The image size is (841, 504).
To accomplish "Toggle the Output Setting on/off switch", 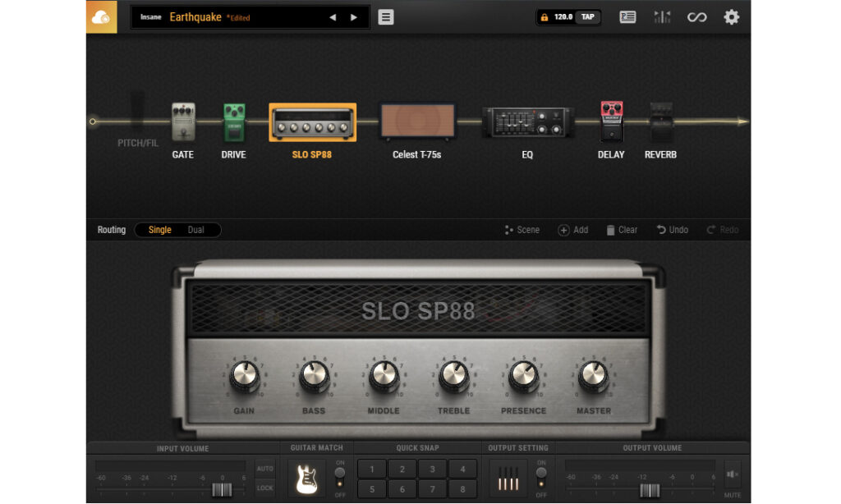I will coord(541,477).
